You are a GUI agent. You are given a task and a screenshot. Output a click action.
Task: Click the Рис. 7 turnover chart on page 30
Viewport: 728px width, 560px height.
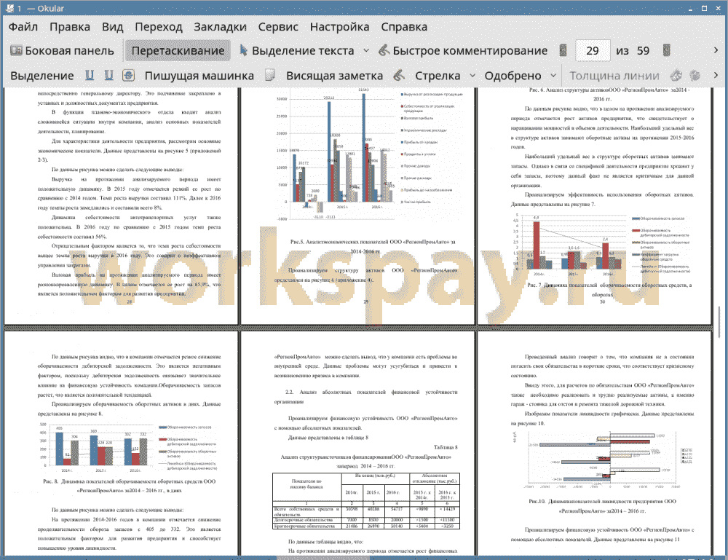603,245
